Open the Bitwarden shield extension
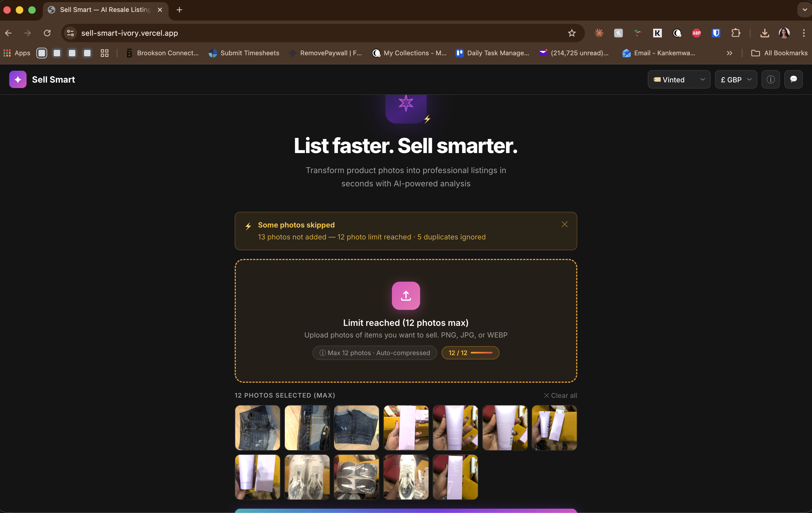The width and height of the screenshot is (812, 513). click(716, 33)
